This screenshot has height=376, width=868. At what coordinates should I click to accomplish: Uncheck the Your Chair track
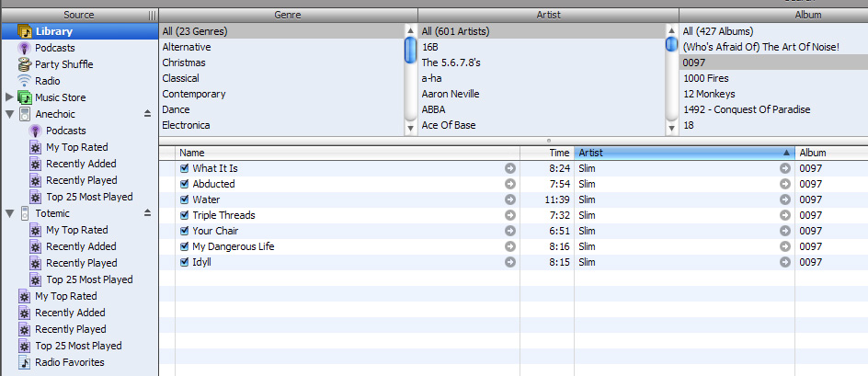(185, 231)
